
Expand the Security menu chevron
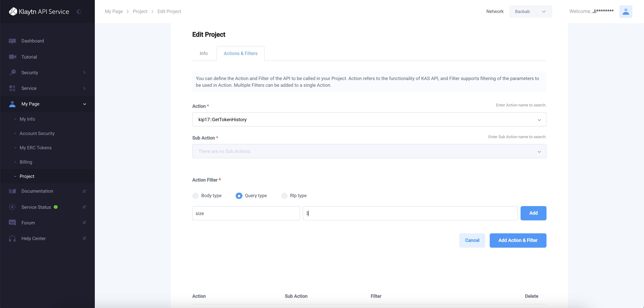tap(85, 72)
